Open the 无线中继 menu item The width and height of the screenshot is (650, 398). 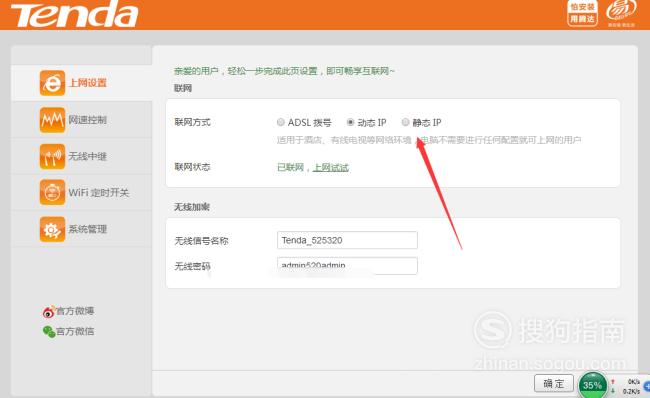(x=81, y=156)
